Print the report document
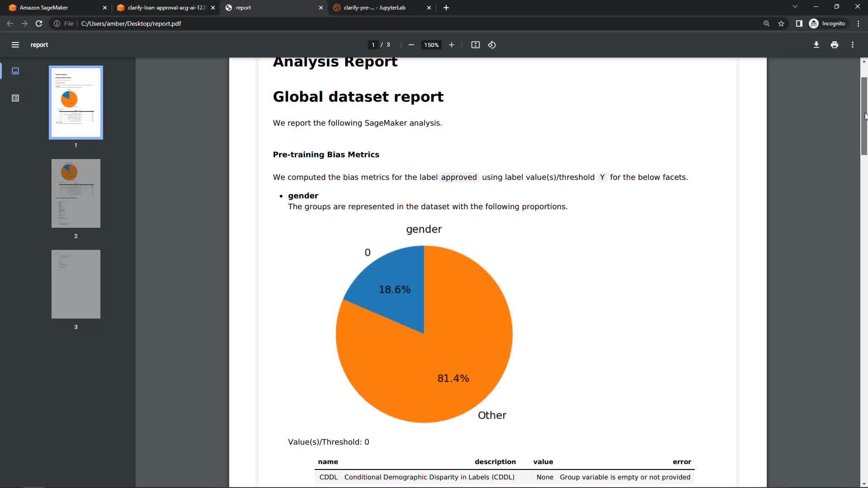868x488 pixels. tap(834, 45)
